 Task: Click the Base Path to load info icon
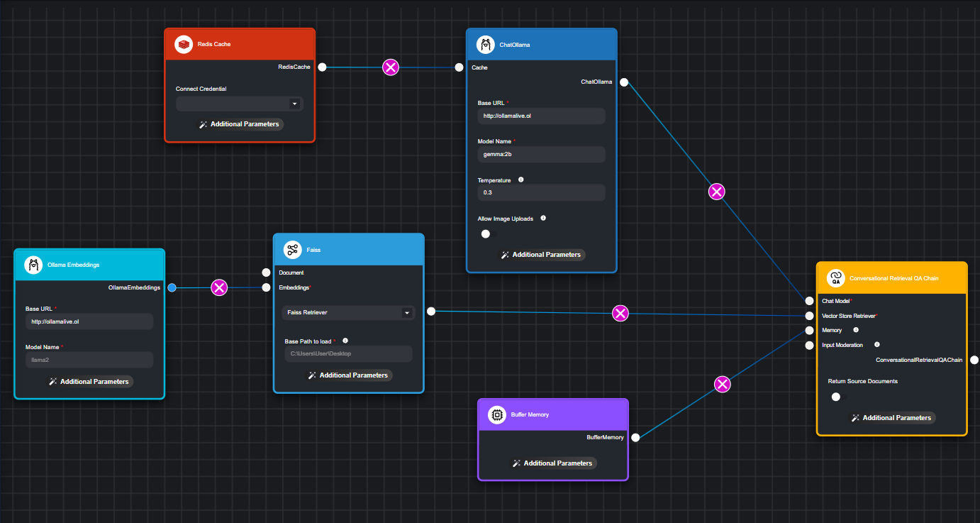pyautogui.click(x=345, y=341)
